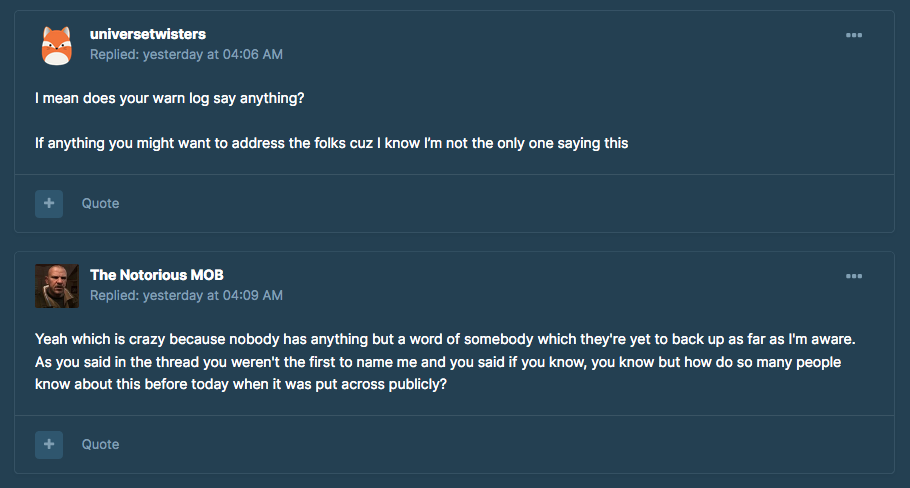Visit The Notorious MOB username link
The image size is (910, 488).
(157, 275)
